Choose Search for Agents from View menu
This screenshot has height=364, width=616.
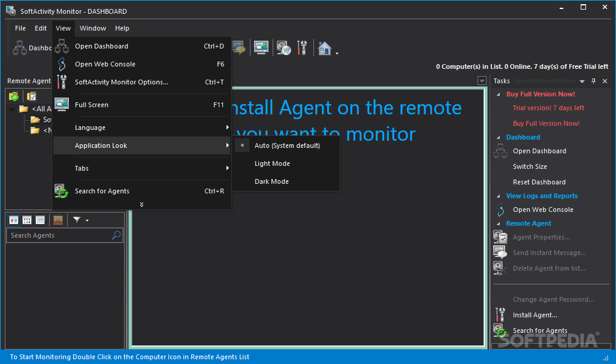pos(141,191)
